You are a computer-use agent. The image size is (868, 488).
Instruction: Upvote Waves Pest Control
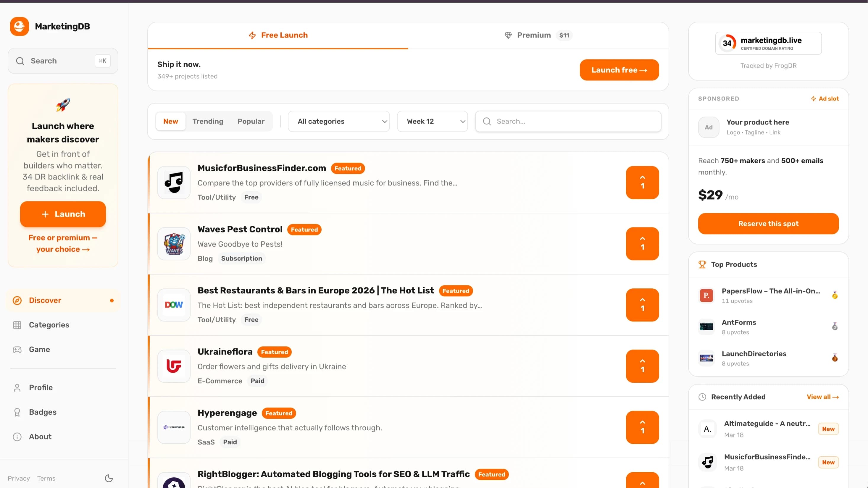[x=642, y=243]
